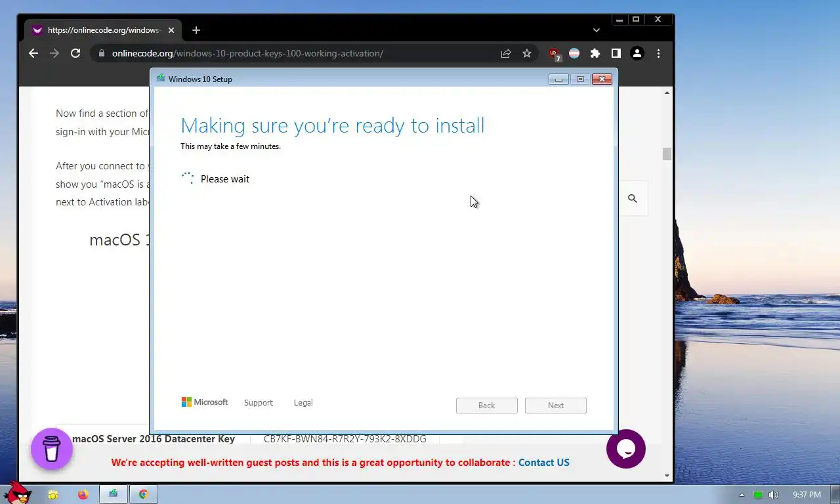Expand Chrome tab search chevron
Screen dimensions: 840x504
pyautogui.click(x=596, y=30)
